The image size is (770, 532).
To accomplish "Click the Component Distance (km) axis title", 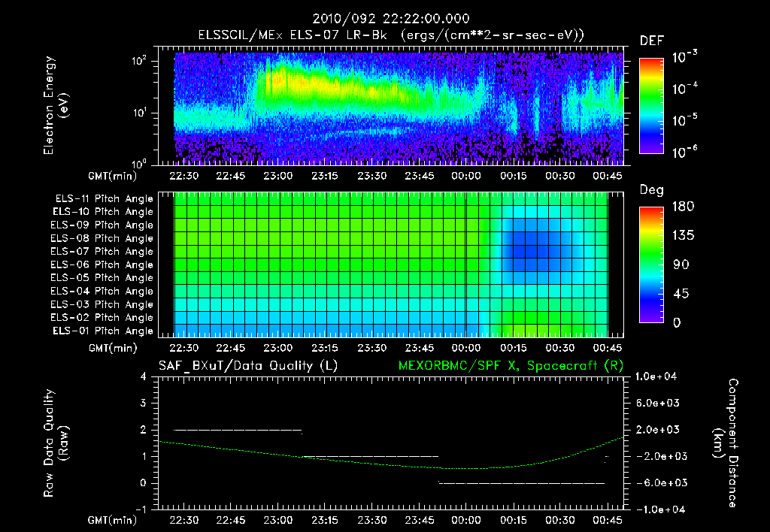I will (x=726, y=443).
